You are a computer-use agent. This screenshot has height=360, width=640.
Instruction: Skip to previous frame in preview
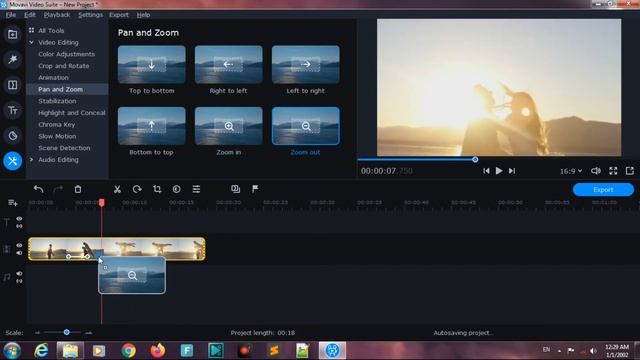pos(486,171)
